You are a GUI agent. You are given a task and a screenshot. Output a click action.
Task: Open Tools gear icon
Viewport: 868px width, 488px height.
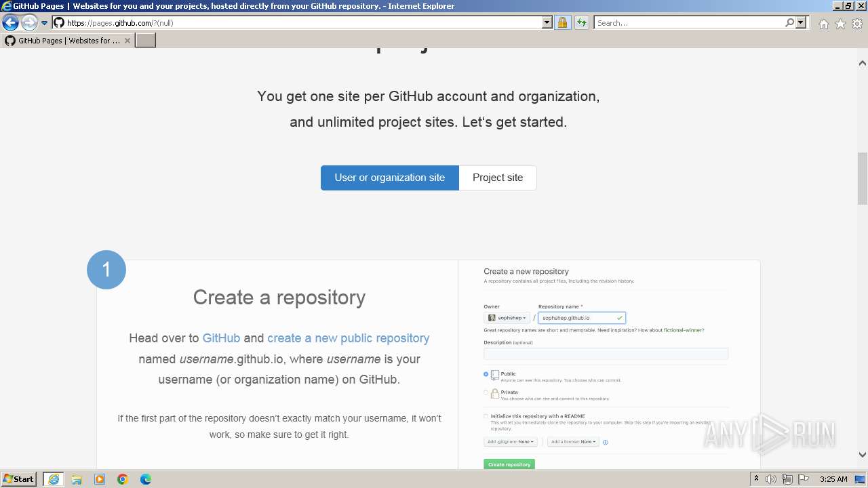point(857,24)
